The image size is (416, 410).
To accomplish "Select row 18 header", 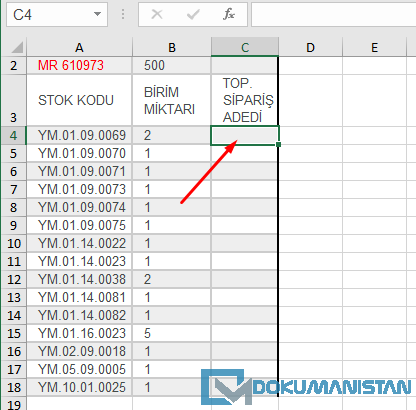I will click(x=14, y=388).
